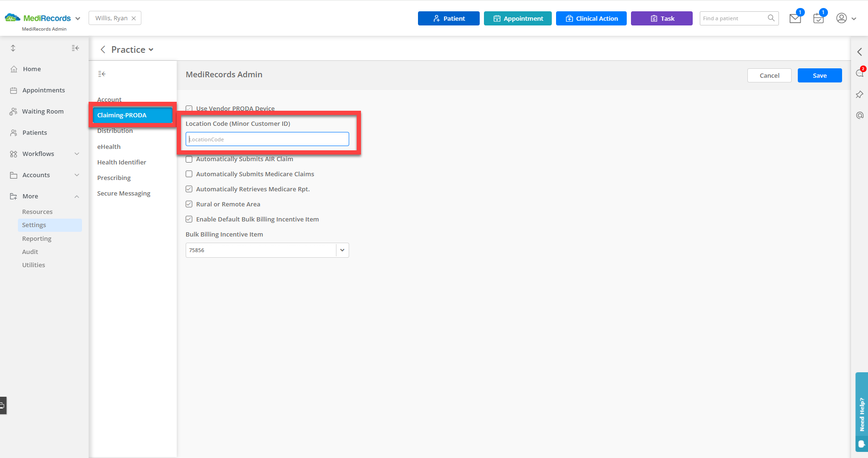The width and height of the screenshot is (868, 458).
Task: Click the Patients person icon in sidebar
Action: point(14,132)
